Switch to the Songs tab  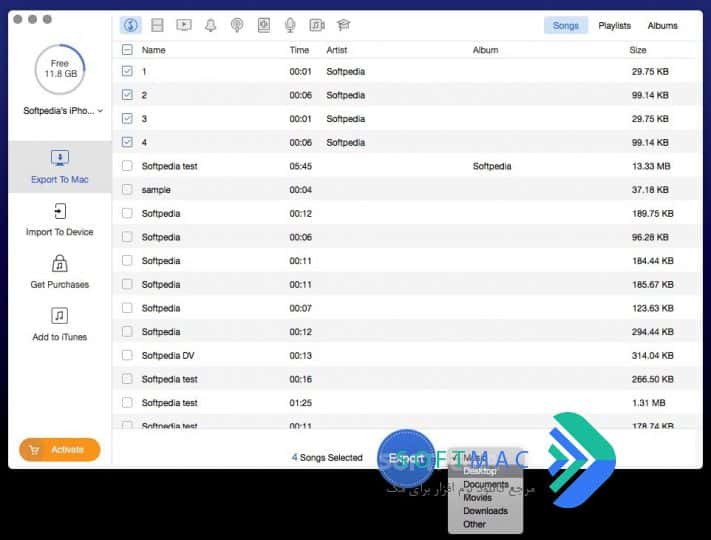[x=565, y=25]
